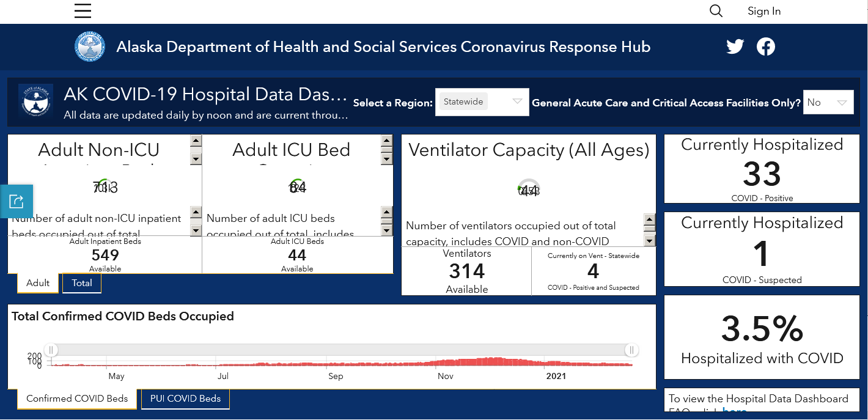
Task: Click the right handle of chart time slider
Action: point(631,350)
